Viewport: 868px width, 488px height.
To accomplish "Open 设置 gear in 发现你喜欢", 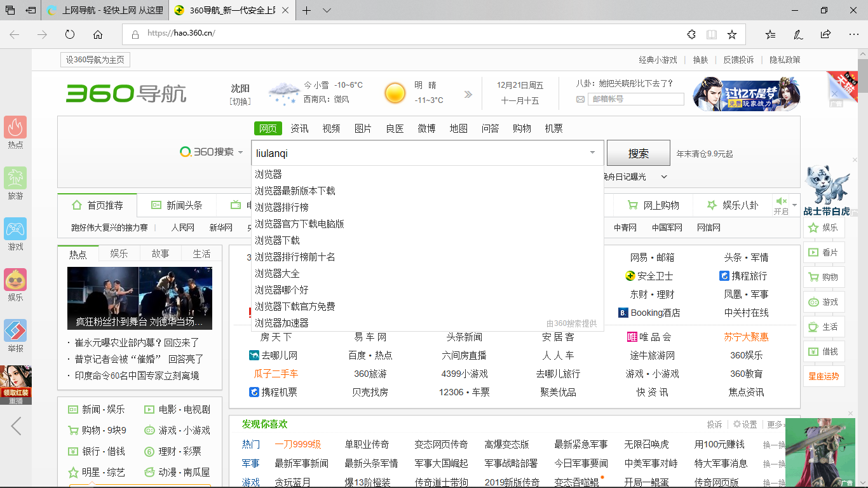I will tap(745, 424).
